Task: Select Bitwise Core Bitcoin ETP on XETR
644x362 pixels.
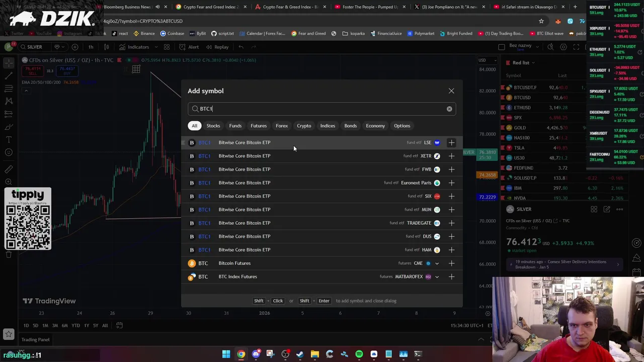Action: 322,156
